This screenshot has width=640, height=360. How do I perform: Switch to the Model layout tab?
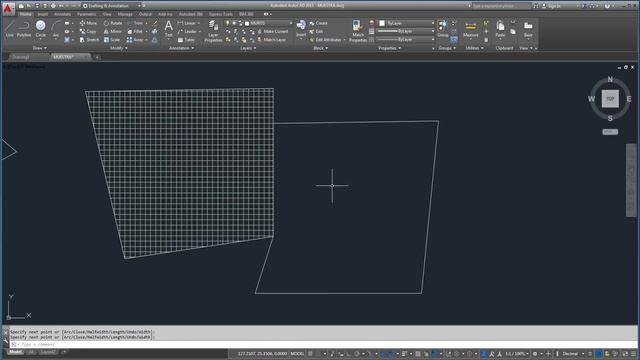click(x=16, y=352)
